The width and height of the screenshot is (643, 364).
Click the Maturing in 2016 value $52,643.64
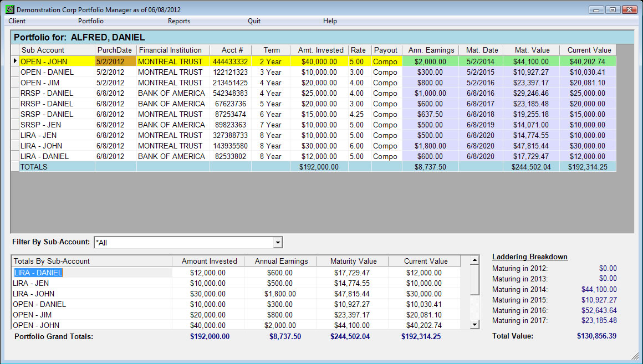pos(599,310)
